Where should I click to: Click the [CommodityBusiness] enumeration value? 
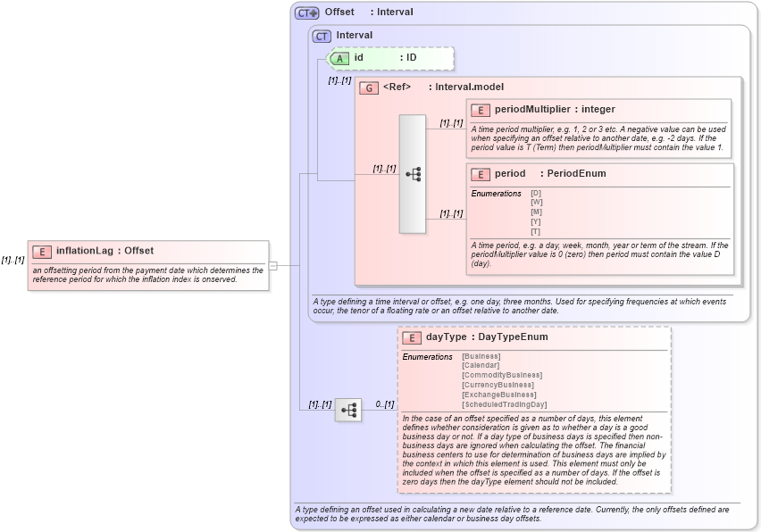[502, 376]
